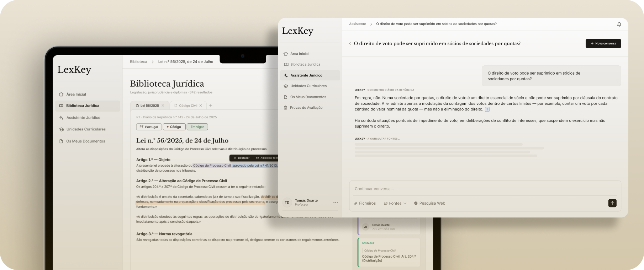Add a new document tab with plus
Viewport: 644px width, 270px height.
point(211,106)
